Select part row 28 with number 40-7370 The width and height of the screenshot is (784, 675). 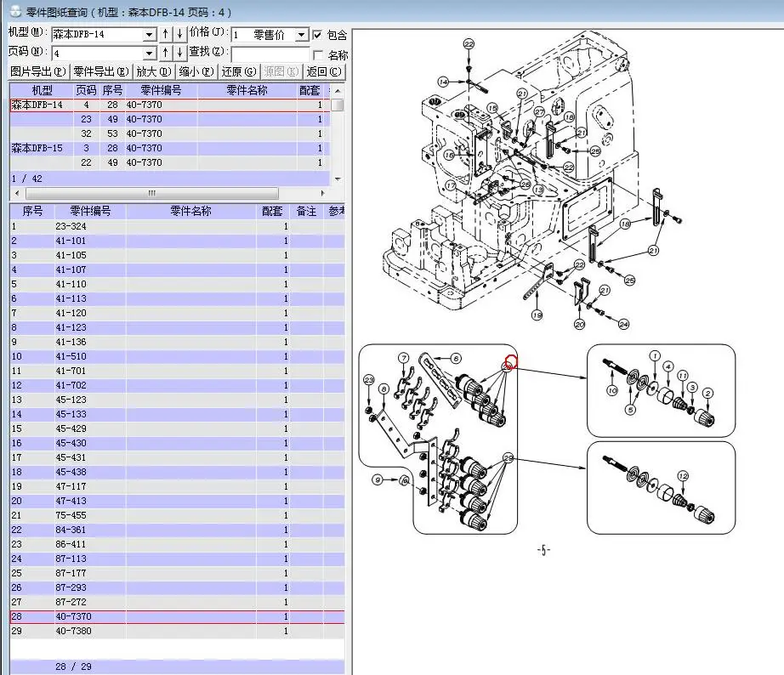point(177,617)
